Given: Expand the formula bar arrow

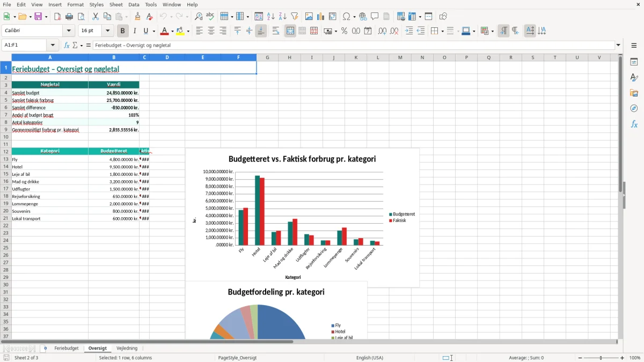Looking at the screenshot, I should pos(618,46).
